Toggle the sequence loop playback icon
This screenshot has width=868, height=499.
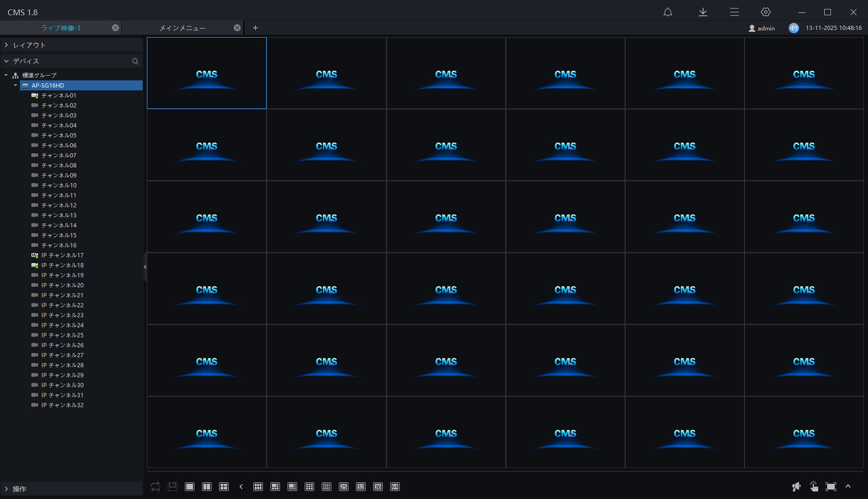155,487
